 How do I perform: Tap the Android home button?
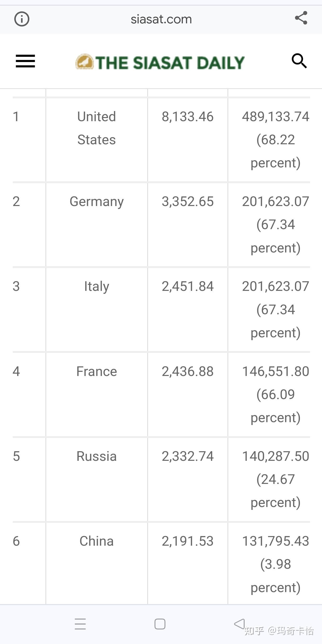(160, 624)
